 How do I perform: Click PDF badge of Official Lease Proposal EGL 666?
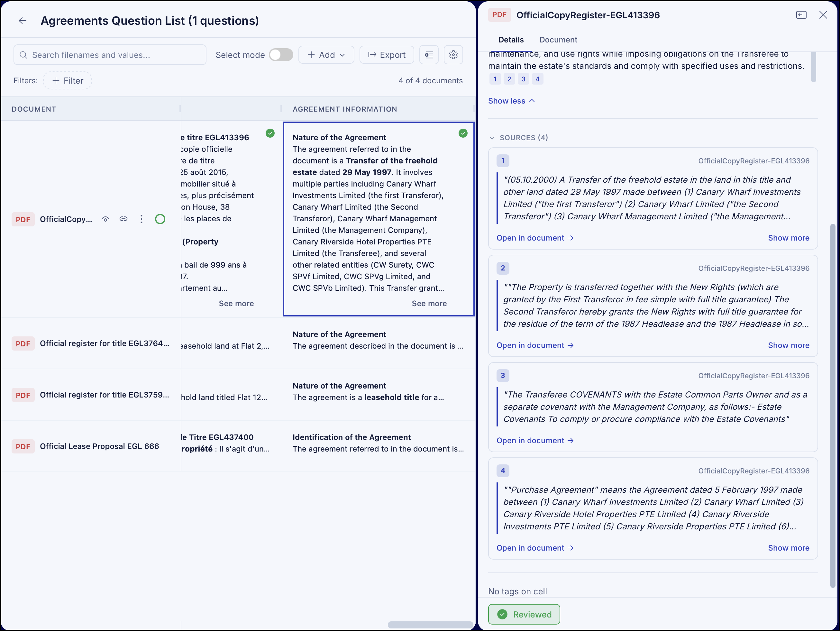click(x=23, y=446)
